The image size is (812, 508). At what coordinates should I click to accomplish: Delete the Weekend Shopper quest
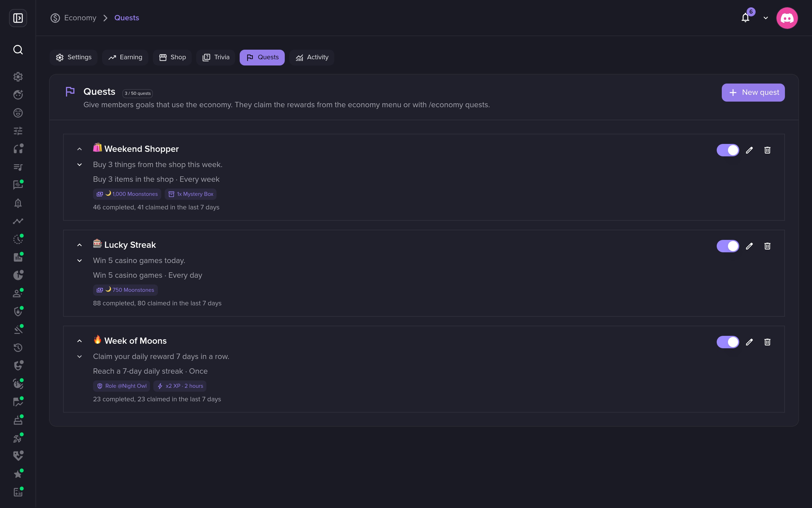coord(767,150)
